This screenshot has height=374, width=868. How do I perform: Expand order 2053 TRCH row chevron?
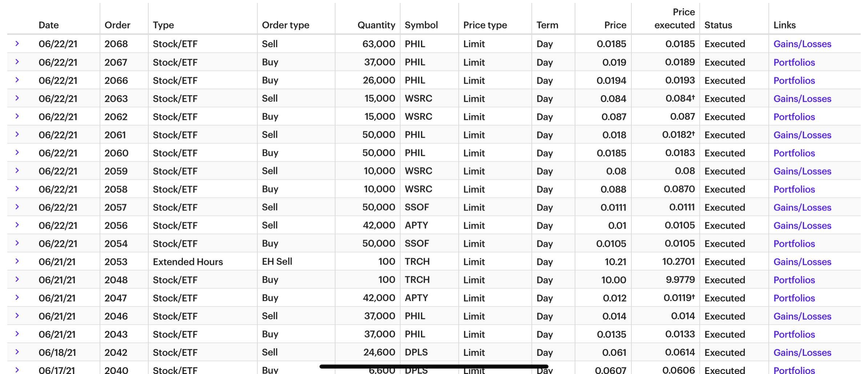coord(17,261)
